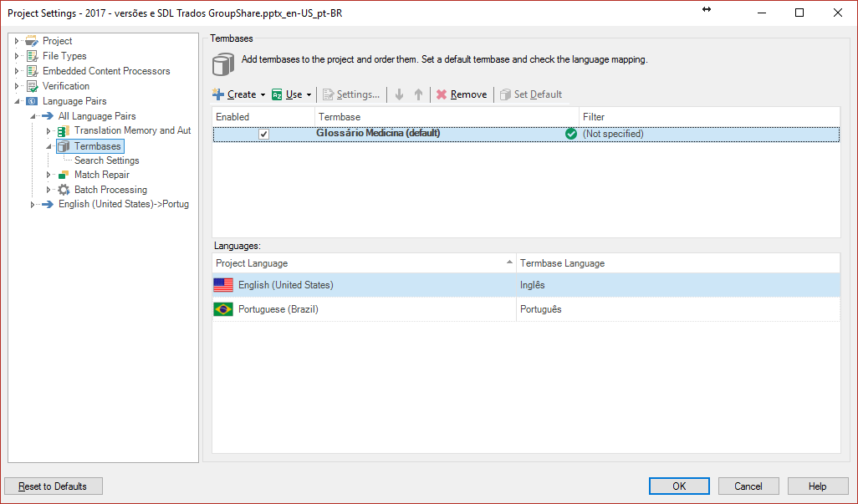Click the Enabled column header
Viewport: 858px width, 504px height.
pos(263,117)
